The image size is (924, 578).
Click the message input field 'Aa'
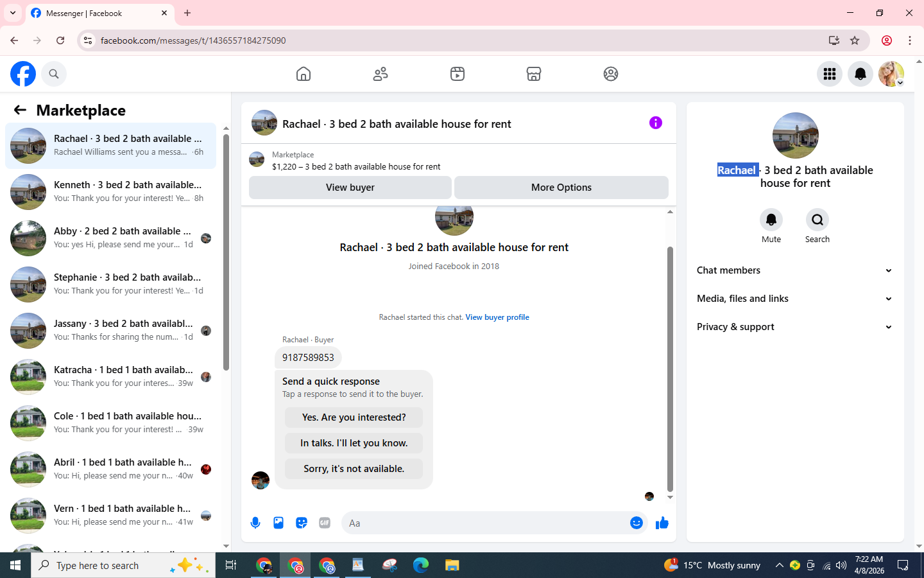click(484, 523)
